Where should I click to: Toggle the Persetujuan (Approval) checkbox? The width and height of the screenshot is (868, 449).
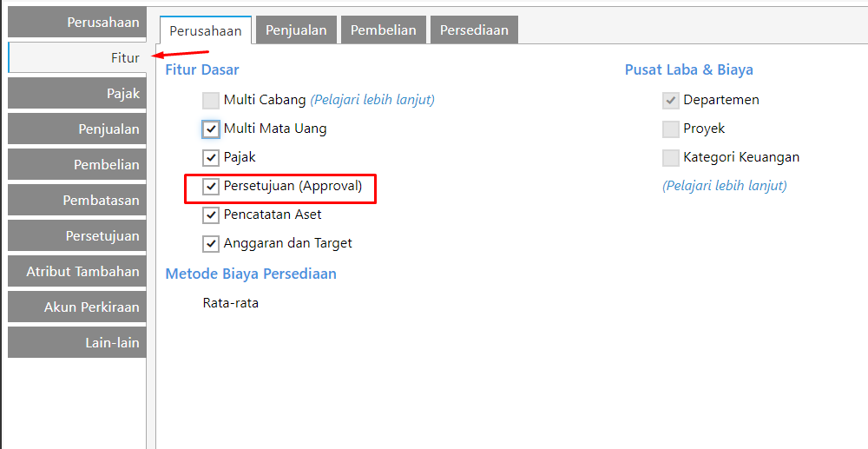pyautogui.click(x=210, y=187)
